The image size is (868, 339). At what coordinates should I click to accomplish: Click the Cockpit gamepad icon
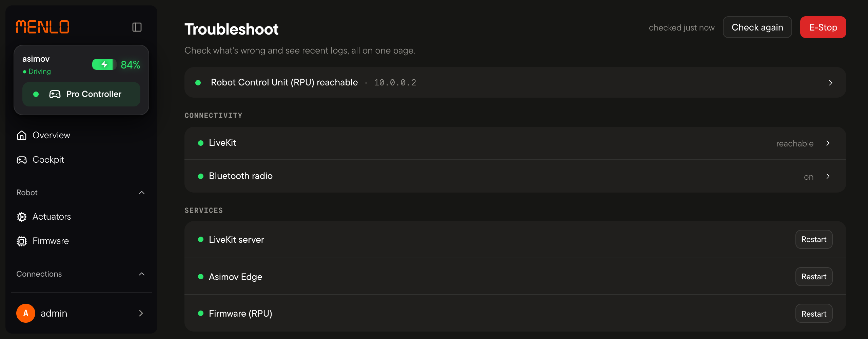coord(22,160)
